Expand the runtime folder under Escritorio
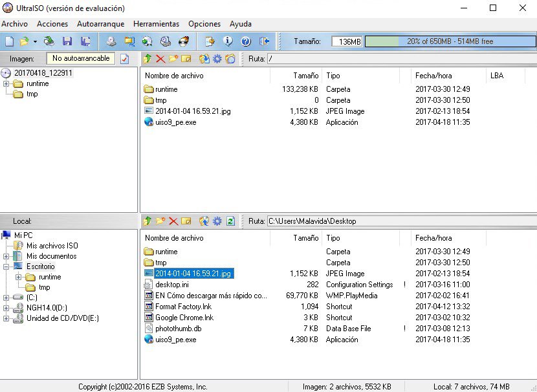 [19, 277]
